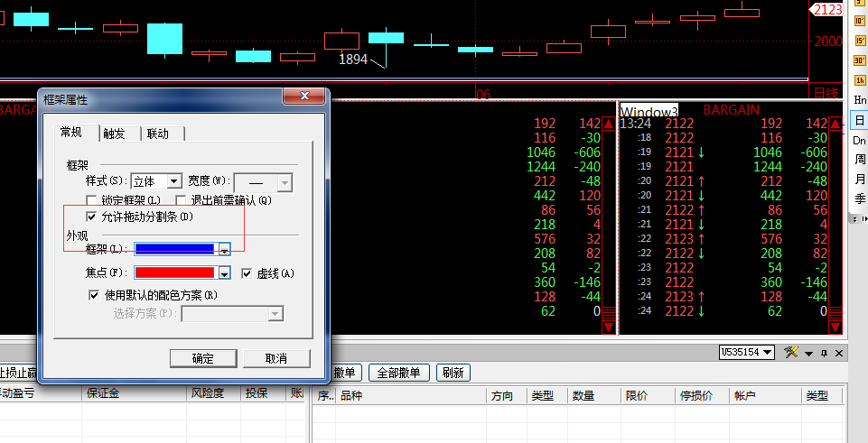Expand the U535154 account dropdown
Screen dimensions: 868x443
(747, 352)
